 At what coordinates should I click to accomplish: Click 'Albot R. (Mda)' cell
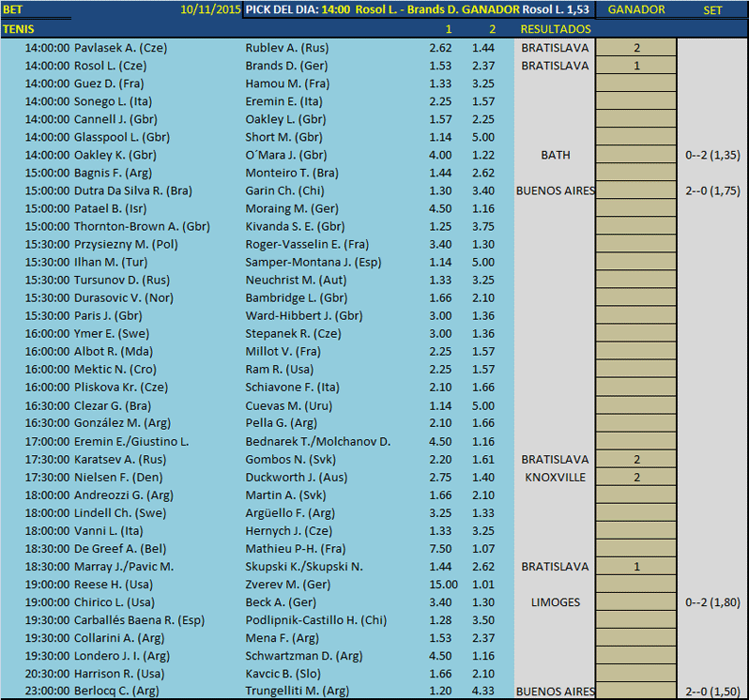pyautogui.click(x=114, y=352)
